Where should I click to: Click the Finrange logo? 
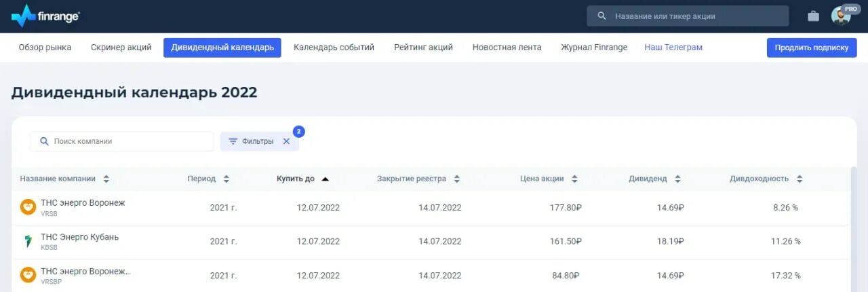tap(45, 16)
